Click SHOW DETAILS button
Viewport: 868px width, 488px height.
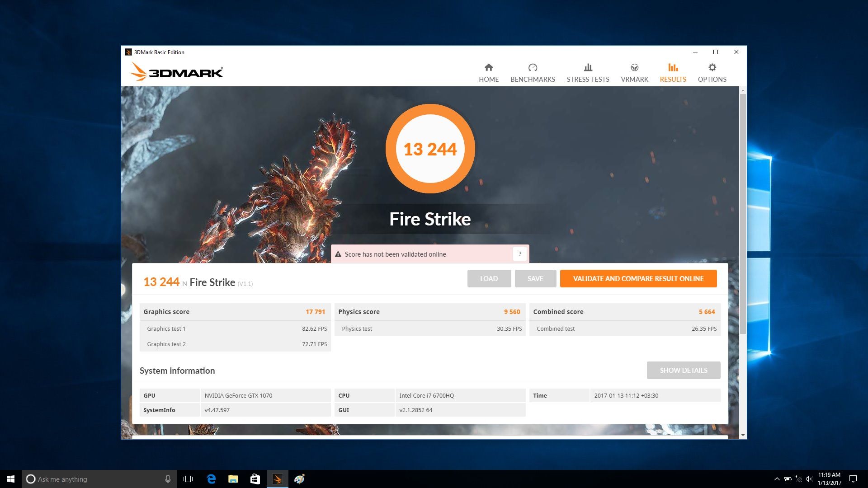[x=684, y=370]
